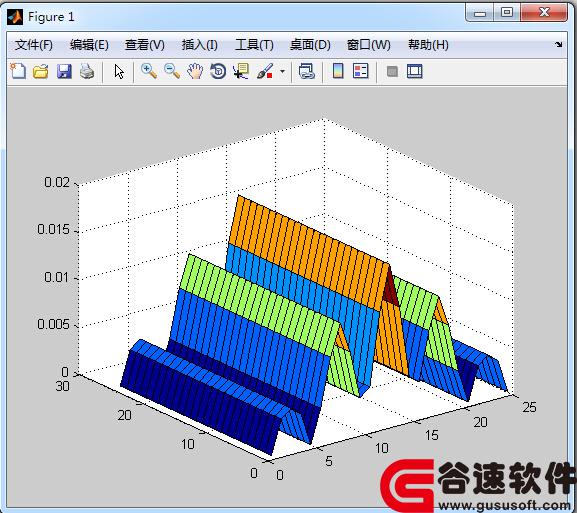Click the dock figure arrow in menu bar
This screenshot has height=513, width=577.
[559, 45]
